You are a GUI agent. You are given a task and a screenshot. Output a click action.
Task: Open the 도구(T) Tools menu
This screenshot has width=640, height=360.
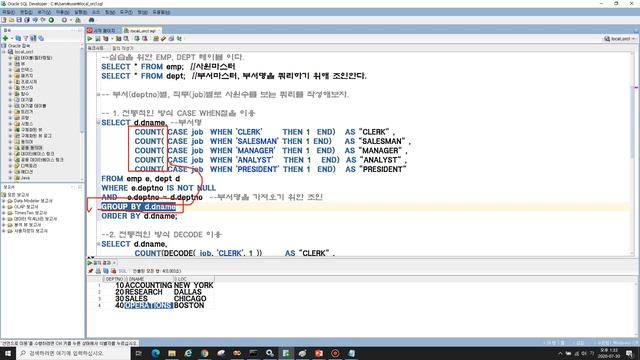coord(126,12)
